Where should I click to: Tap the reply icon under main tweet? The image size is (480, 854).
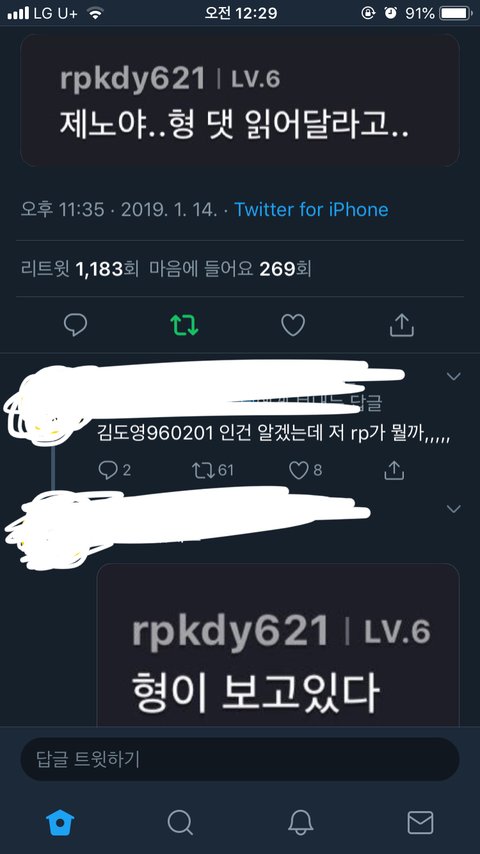click(75, 325)
